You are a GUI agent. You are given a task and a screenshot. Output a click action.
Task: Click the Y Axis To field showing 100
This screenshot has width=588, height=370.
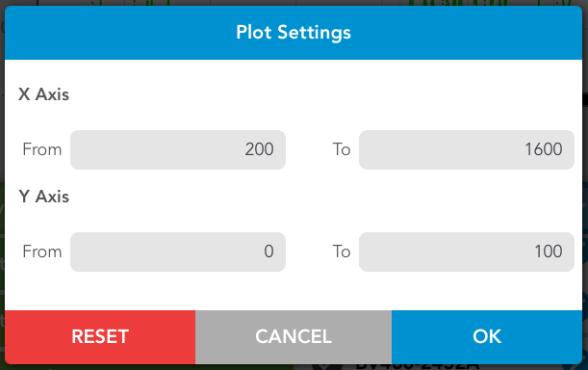tap(467, 251)
